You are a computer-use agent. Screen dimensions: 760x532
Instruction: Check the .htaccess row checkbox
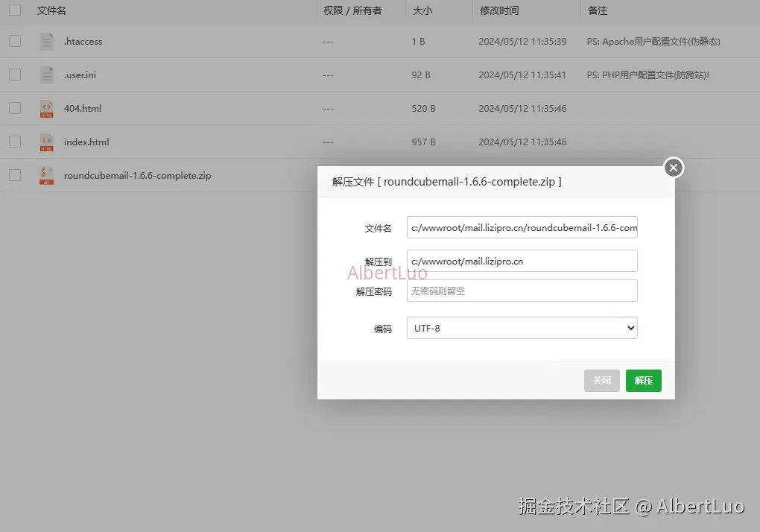15,41
